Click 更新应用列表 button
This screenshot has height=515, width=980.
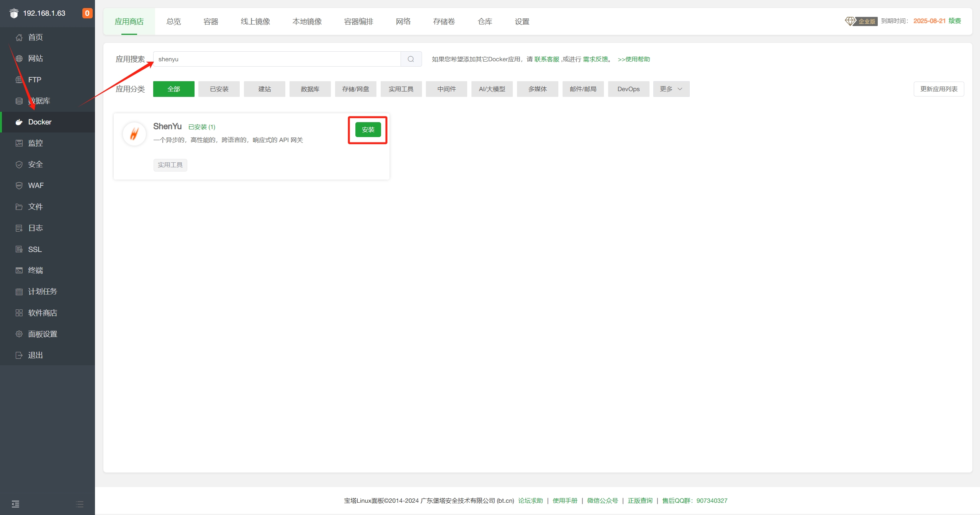tap(938, 89)
